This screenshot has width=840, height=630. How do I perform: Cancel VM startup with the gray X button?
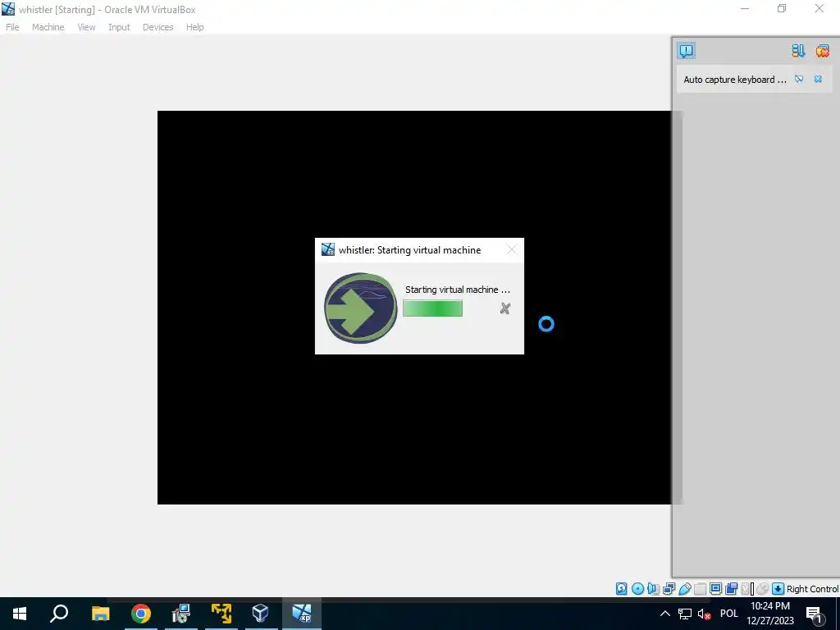point(504,308)
